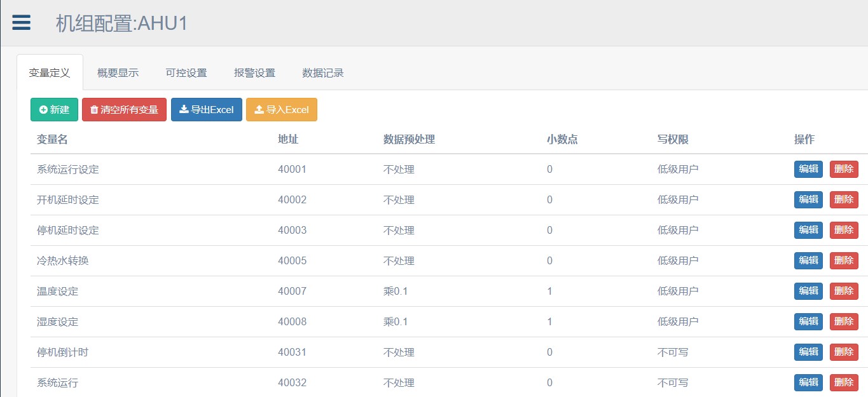Click 导出Excel download button
The width and height of the screenshot is (868, 397).
point(207,109)
